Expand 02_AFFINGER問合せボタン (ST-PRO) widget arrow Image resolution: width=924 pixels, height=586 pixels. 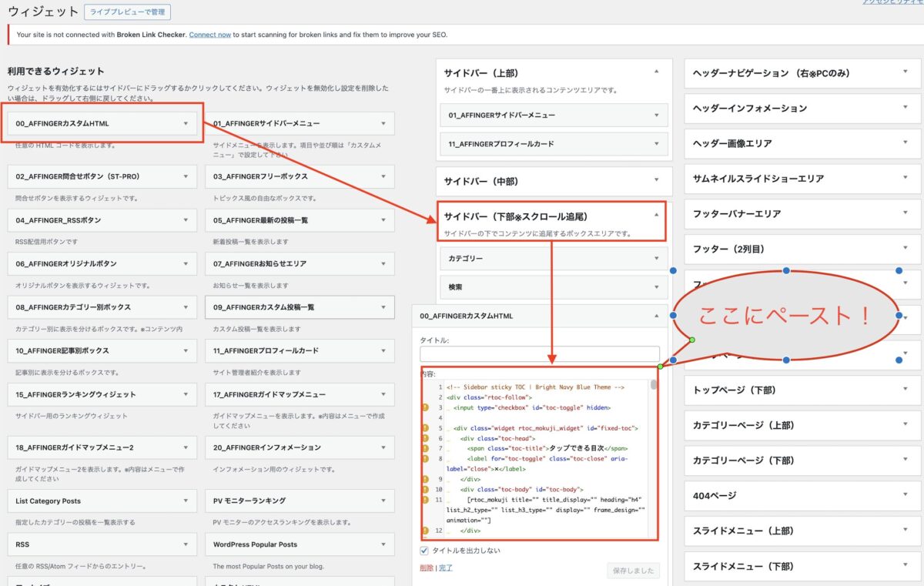[186, 176]
